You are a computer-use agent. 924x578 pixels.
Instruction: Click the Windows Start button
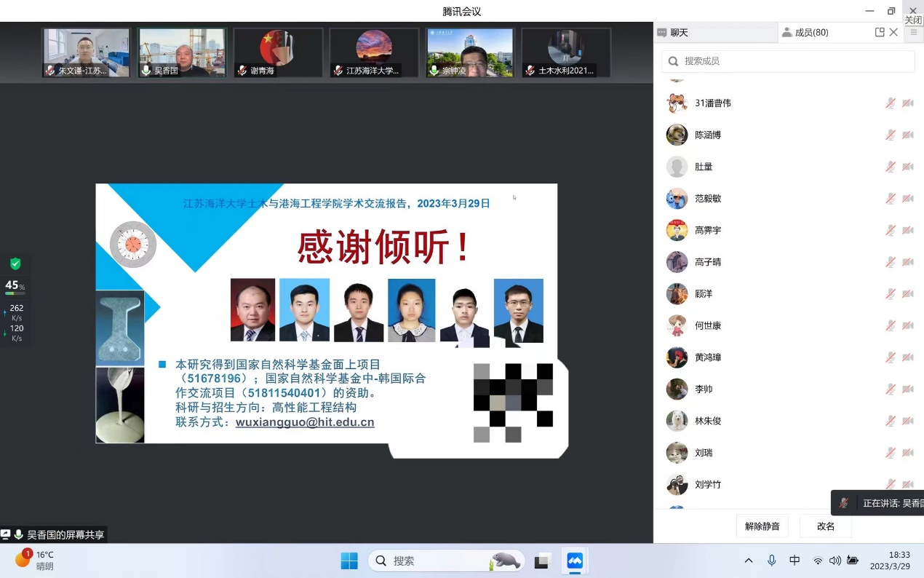pos(349,561)
